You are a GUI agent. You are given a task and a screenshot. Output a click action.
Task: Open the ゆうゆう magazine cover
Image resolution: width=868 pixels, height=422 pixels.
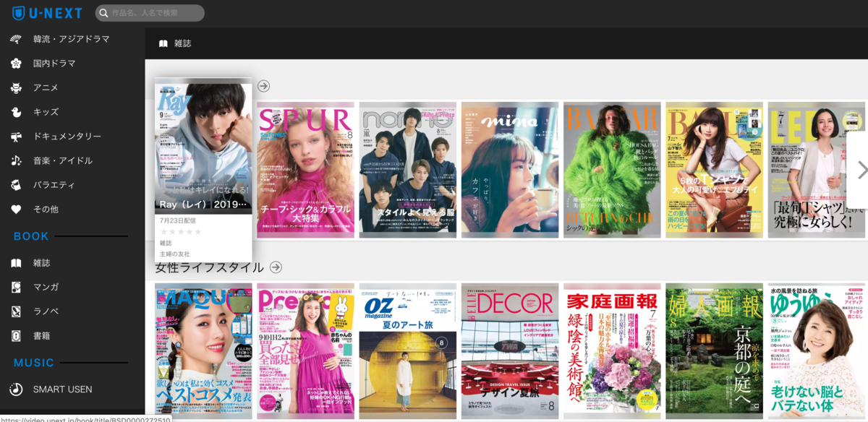coord(816,351)
